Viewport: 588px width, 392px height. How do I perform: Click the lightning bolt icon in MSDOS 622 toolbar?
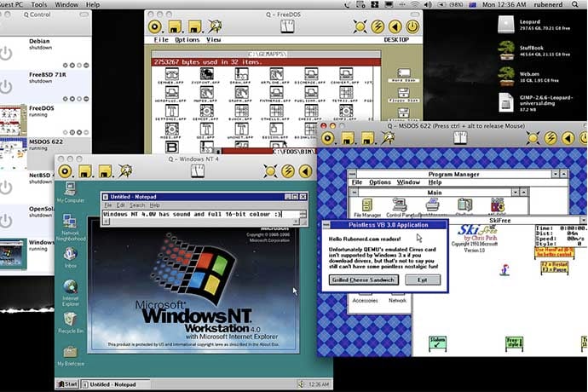click(x=551, y=138)
